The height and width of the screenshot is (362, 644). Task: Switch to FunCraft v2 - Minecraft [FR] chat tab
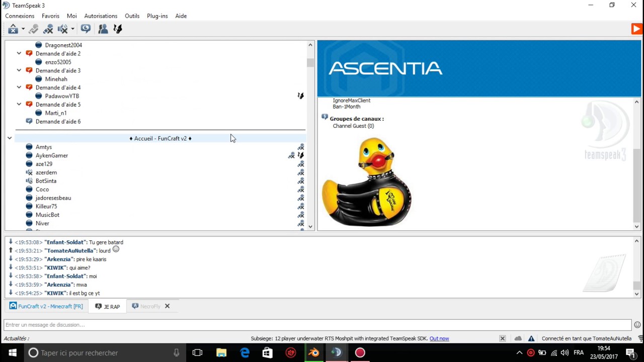pyautogui.click(x=46, y=306)
